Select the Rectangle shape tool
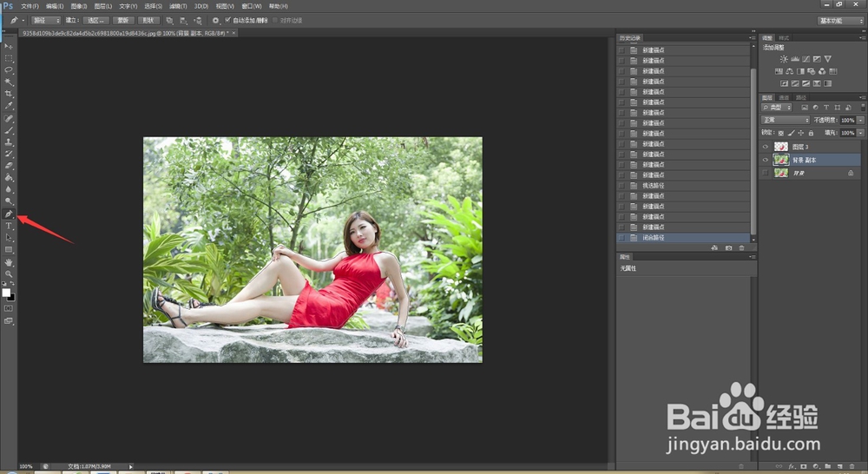Screen dimensions: 868x474 [9, 250]
